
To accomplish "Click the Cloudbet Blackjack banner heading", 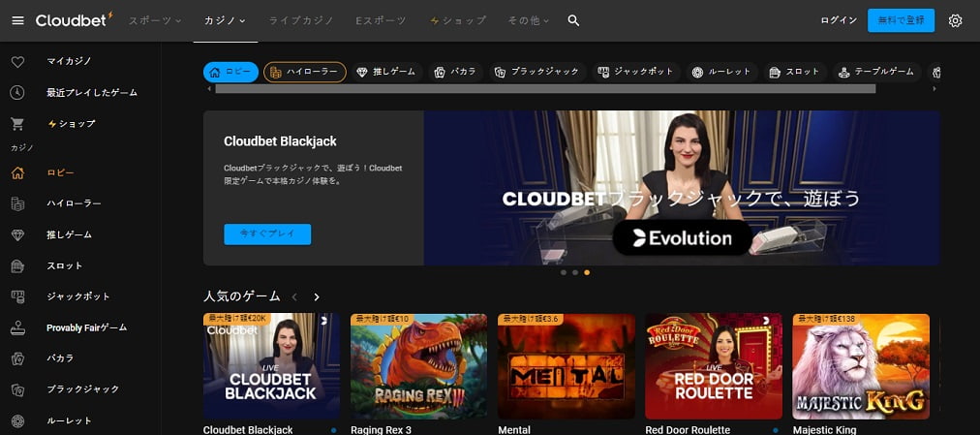I will click(280, 141).
